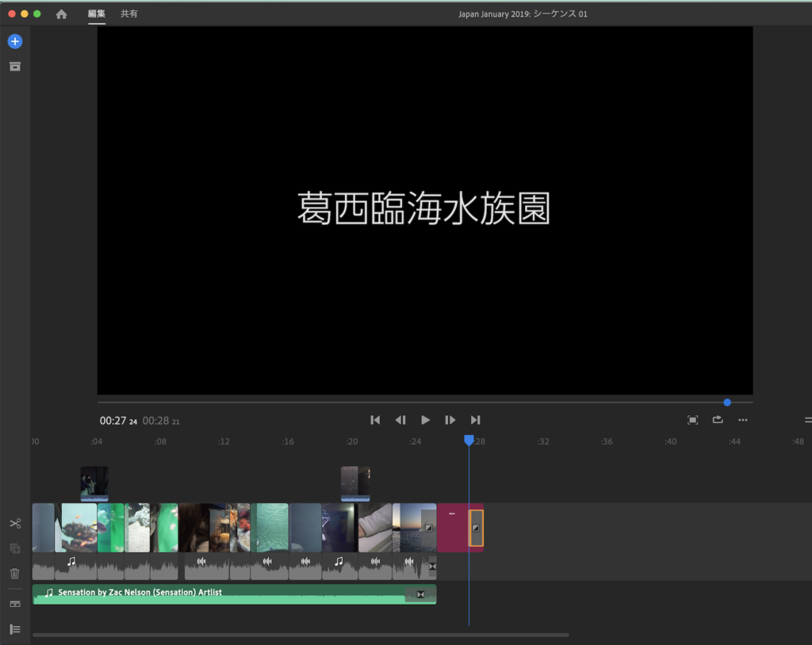812x645 pixels.
Task: Open options on the purple title clip
Action: (452, 513)
